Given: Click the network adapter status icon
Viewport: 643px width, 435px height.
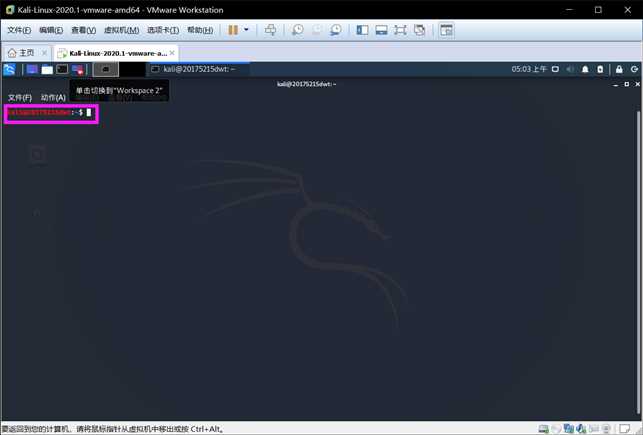Looking at the screenshot, I should (x=568, y=429).
